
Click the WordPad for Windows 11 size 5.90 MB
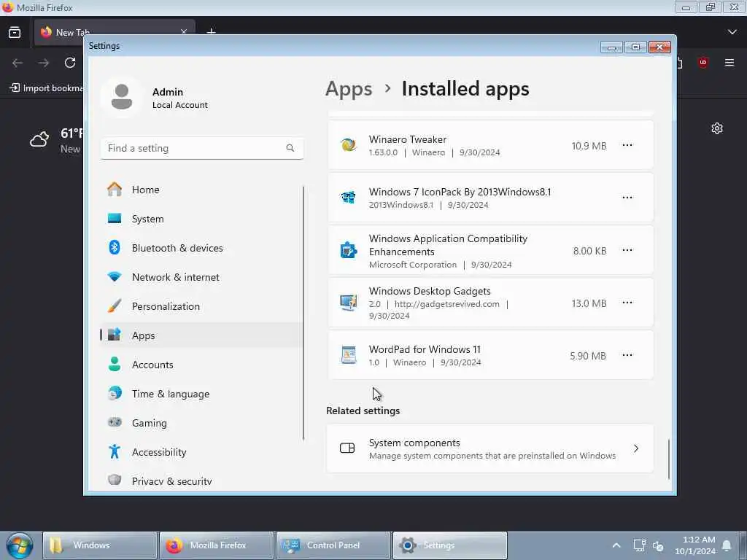(x=588, y=356)
